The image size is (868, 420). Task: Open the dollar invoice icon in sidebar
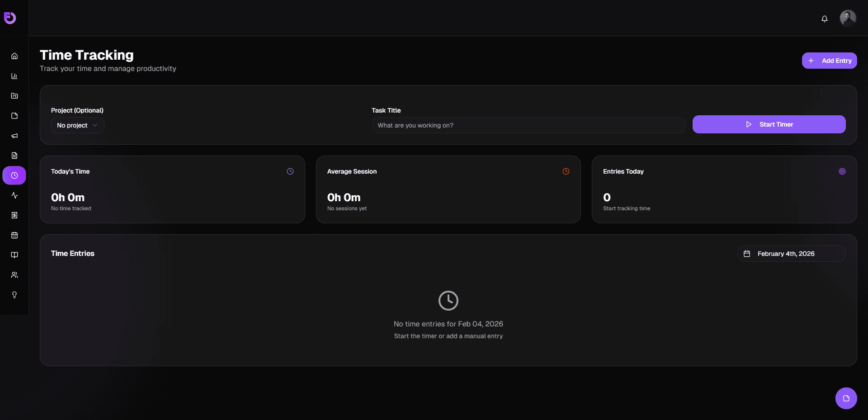pyautogui.click(x=14, y=215)
